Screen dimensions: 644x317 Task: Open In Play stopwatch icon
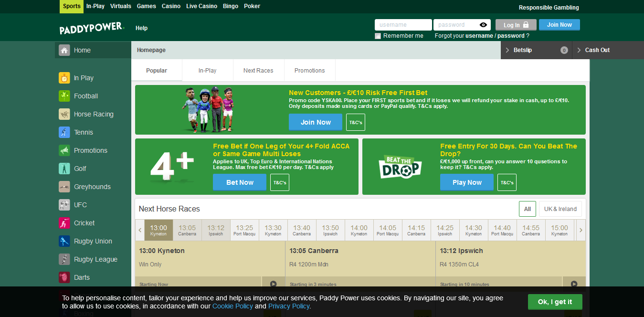tap(64, 78)
